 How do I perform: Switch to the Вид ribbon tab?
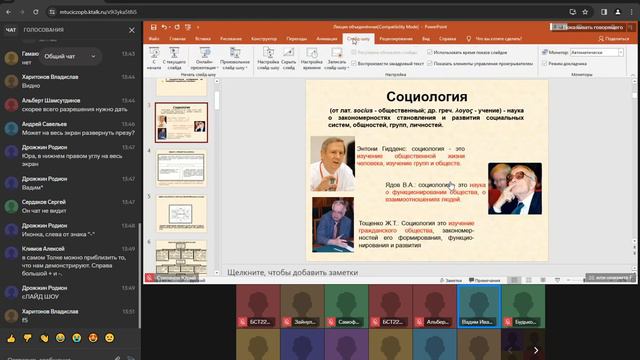pyautogui.click(x=426, y=39)
